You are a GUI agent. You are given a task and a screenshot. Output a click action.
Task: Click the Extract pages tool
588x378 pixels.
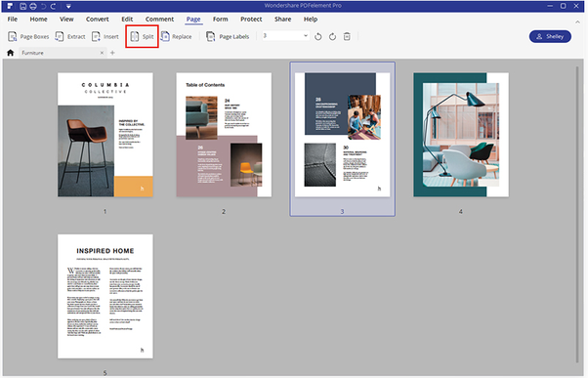pyautogui.click(x=70, y=36)
